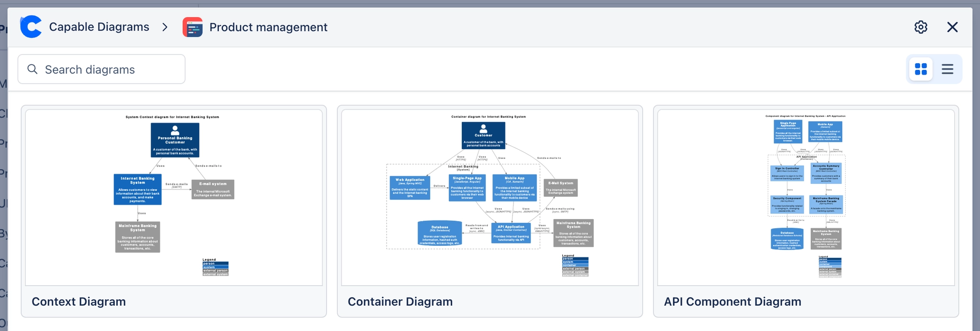Switch to grid view layout
980x331 pixels.
pos(921,69)
